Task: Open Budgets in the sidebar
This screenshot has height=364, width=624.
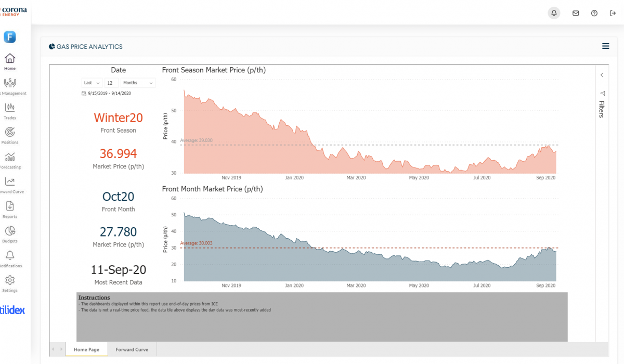Action: coord(10,233)
